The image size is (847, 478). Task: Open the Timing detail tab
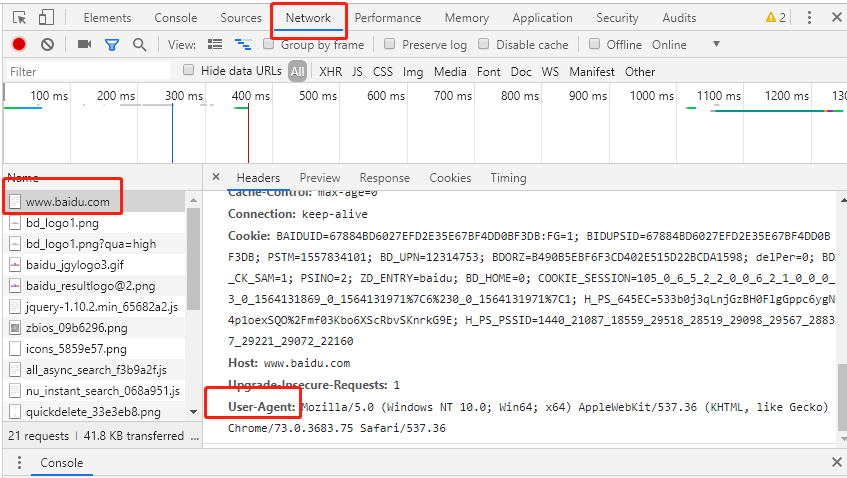[508, 178]
